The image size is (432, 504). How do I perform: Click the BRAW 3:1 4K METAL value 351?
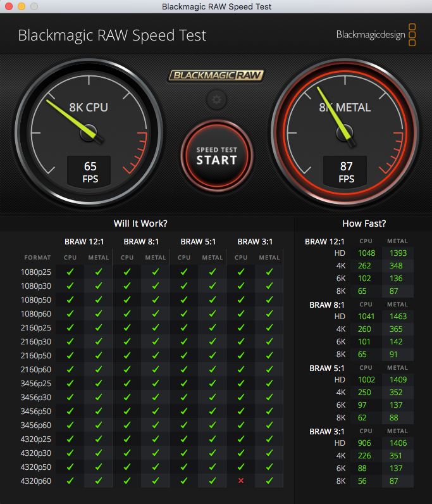point(396,456)
